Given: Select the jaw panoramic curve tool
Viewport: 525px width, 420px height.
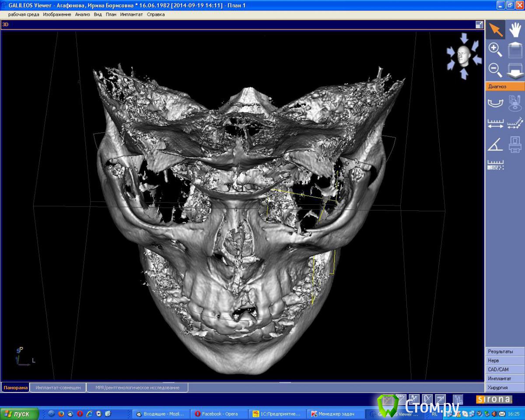Looking at the screenshot, I should 495,103.
